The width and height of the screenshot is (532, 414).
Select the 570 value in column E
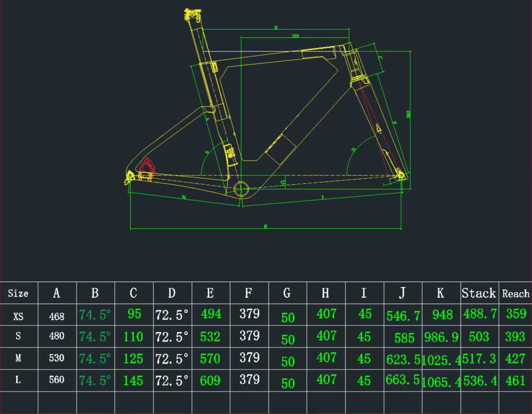(210, 359)
